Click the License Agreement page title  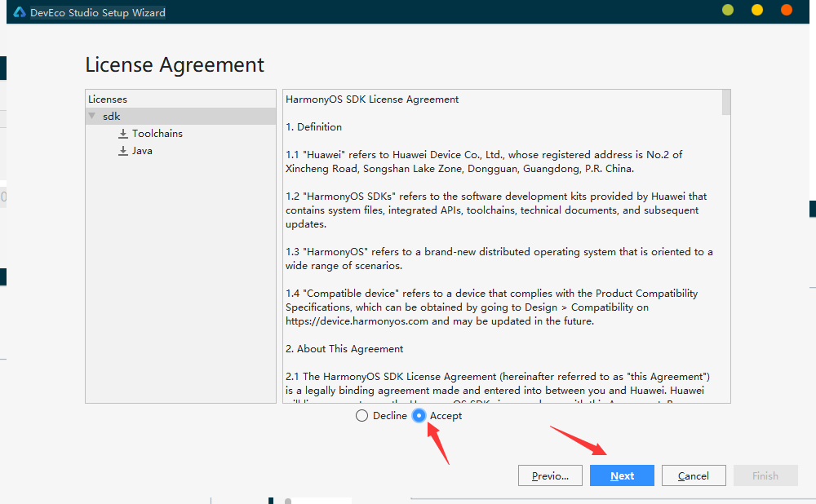[175, 65]
